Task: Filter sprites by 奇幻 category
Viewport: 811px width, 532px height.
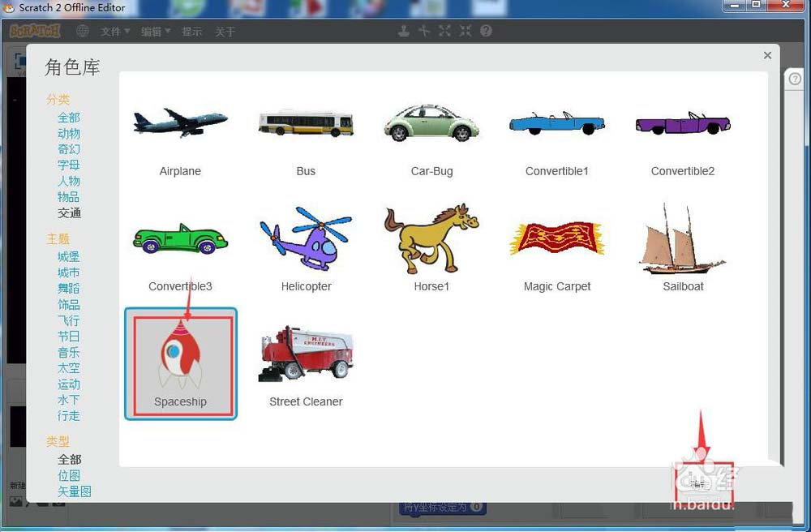Action: (69, 149)
